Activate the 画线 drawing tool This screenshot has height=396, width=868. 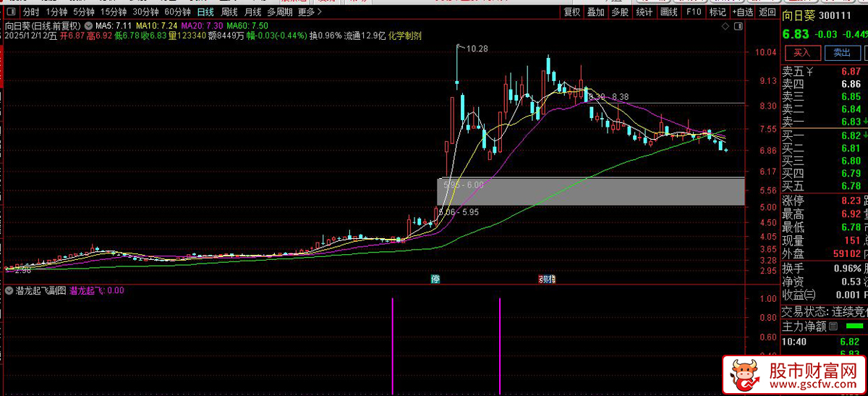click(x=669, y=12)
